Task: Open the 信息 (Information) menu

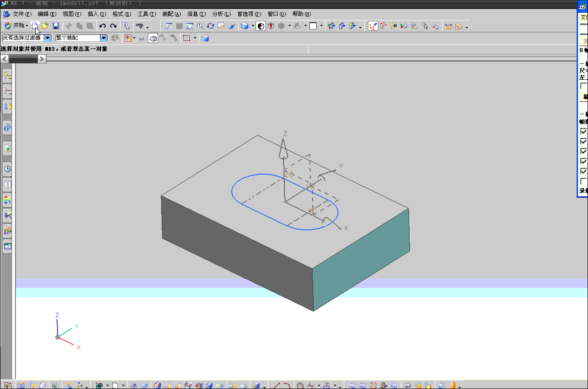Action: click(x=197, y=14)
